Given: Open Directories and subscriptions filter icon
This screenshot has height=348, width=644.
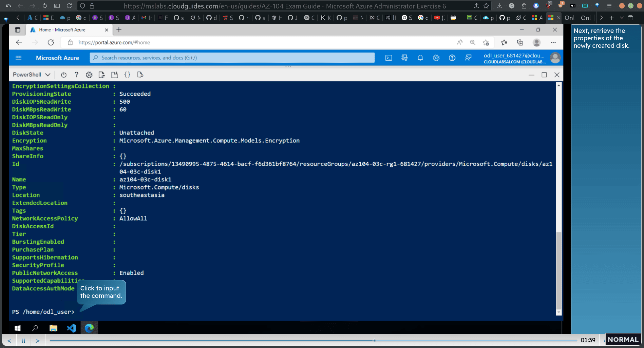Looking at the screenshot, I should click(x=404, y=58).
